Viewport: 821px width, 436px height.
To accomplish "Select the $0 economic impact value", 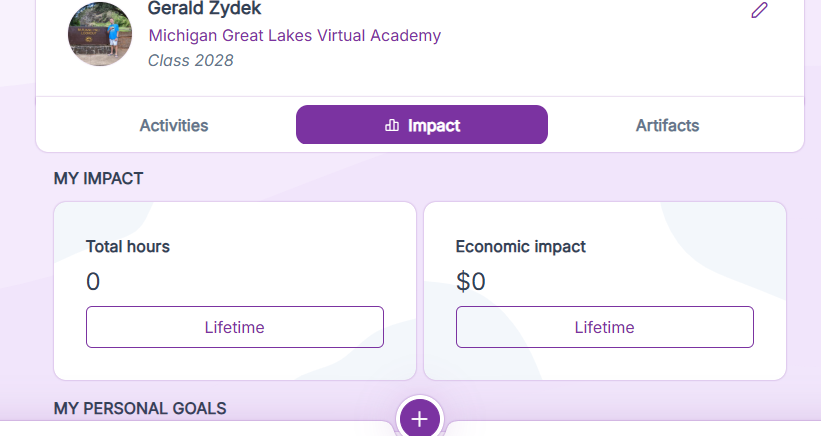I will pos(471,282).
